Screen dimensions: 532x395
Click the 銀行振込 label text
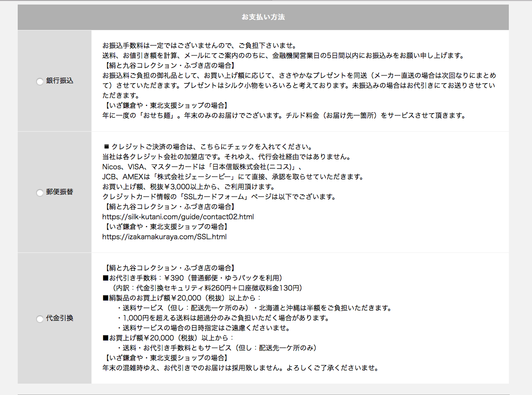coord(60,81)
